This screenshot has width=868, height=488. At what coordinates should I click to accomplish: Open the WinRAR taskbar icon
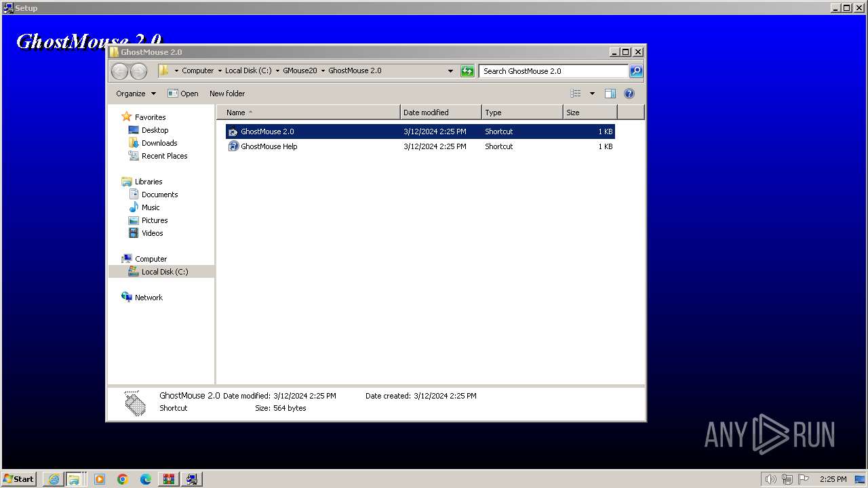(x=169, y=479)
